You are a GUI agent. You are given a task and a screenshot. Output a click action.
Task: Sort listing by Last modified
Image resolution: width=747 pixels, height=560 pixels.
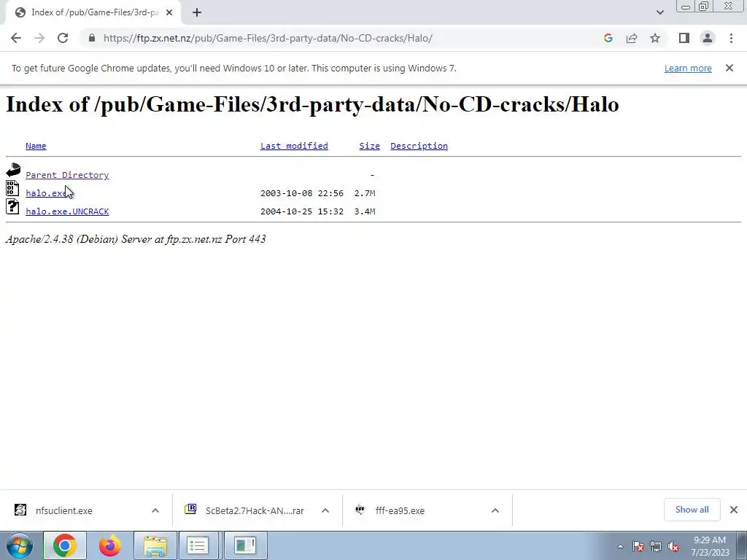point(294,146)
